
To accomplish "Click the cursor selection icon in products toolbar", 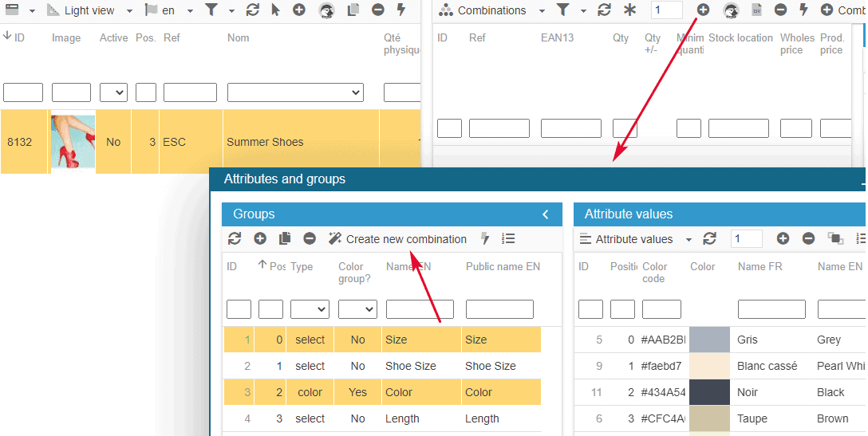I will 276,10.
